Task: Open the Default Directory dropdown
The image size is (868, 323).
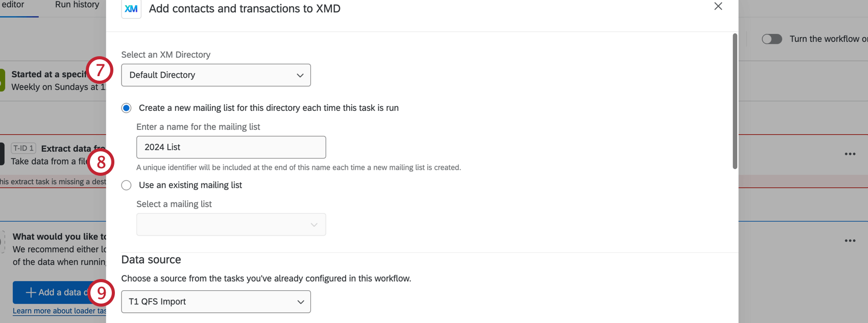Action: (x=215, y=75)
